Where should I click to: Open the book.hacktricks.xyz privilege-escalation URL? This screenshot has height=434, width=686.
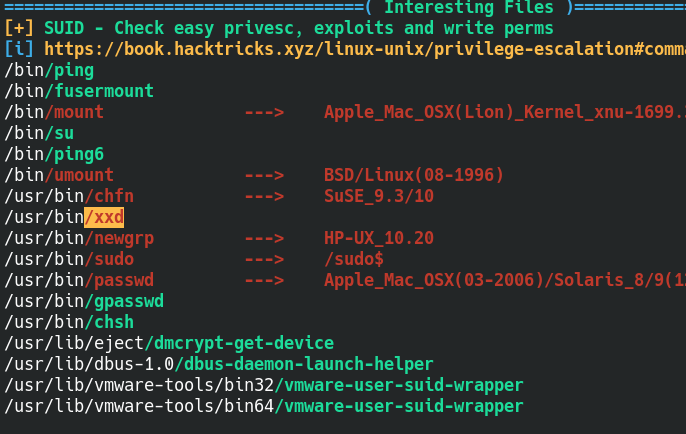[x=360, y=48]
